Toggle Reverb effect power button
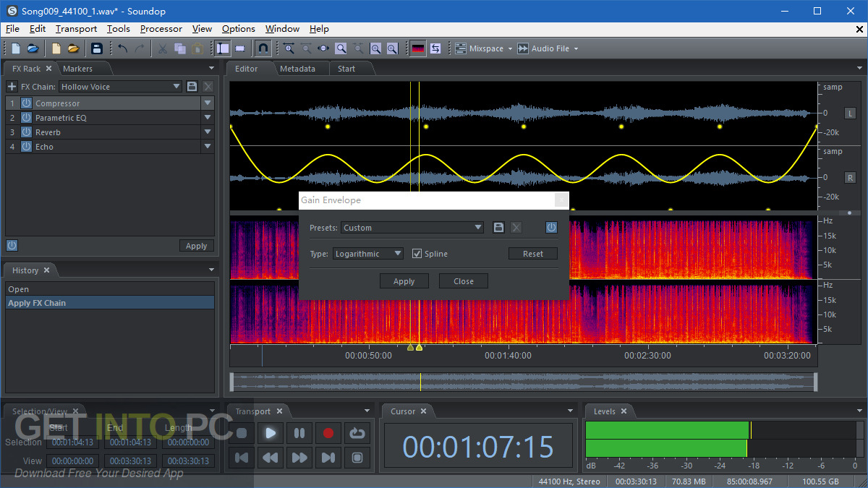The image size is (868, 488). (x=27, y=132)
